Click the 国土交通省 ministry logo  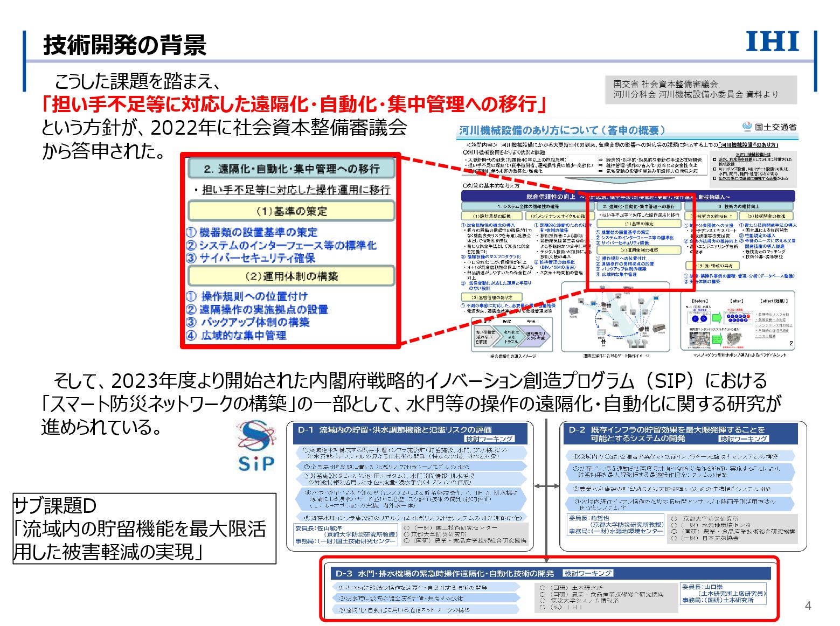(769, 127)
